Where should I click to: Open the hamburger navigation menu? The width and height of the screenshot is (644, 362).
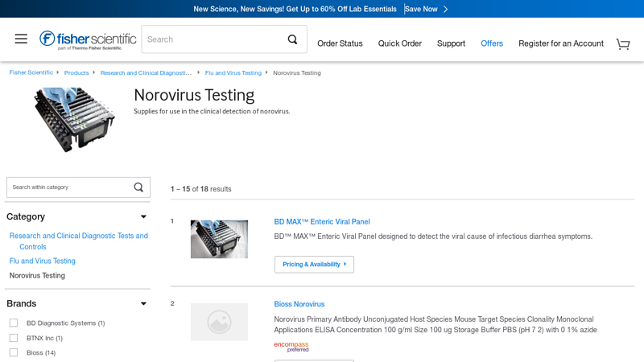[21, 39]
